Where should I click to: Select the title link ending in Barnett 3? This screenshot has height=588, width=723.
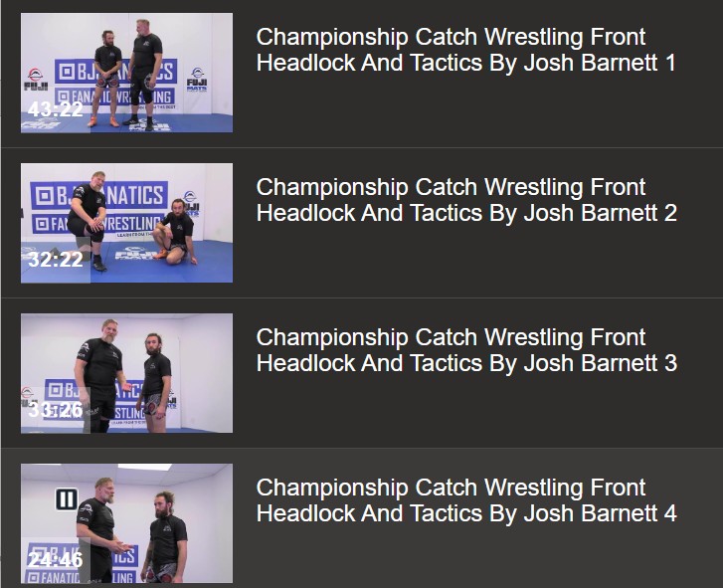tap(466, 350)
